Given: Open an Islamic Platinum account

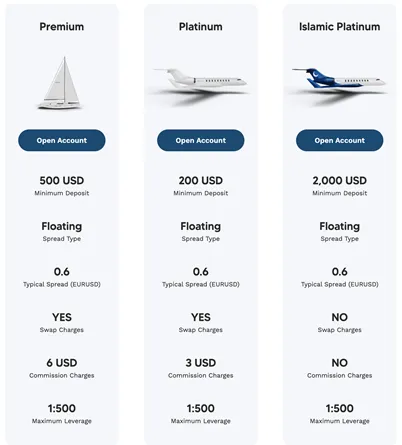Looking at the screenshot, I should [340, 140].
